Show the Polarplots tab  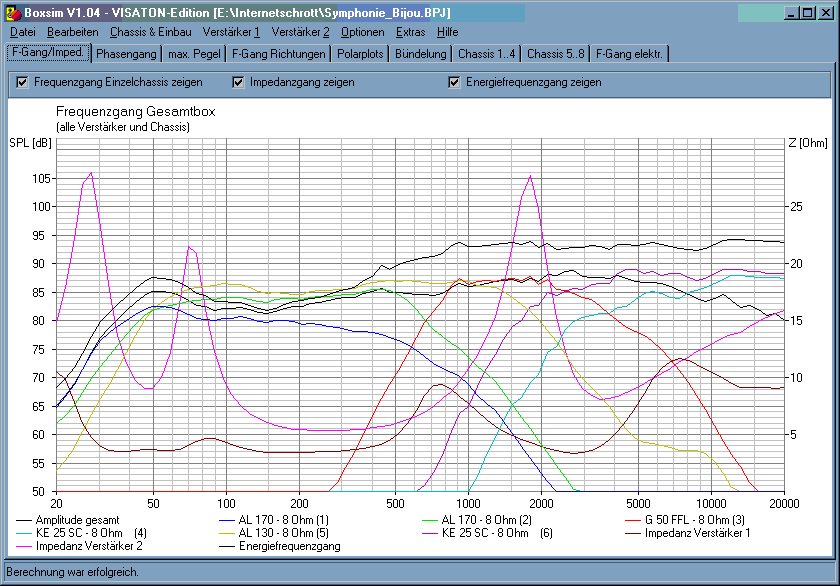tap(360, 54)
